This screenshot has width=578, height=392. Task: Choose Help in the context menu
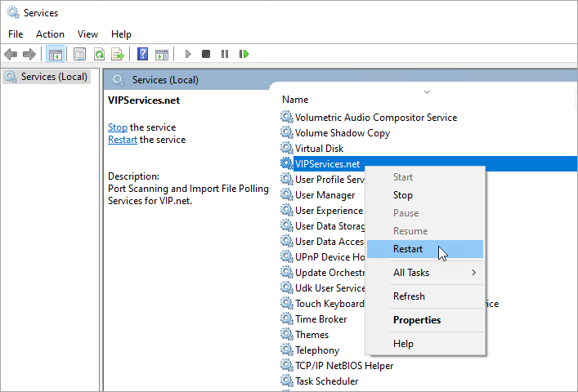pyautogui.click(x=425, y=344)
